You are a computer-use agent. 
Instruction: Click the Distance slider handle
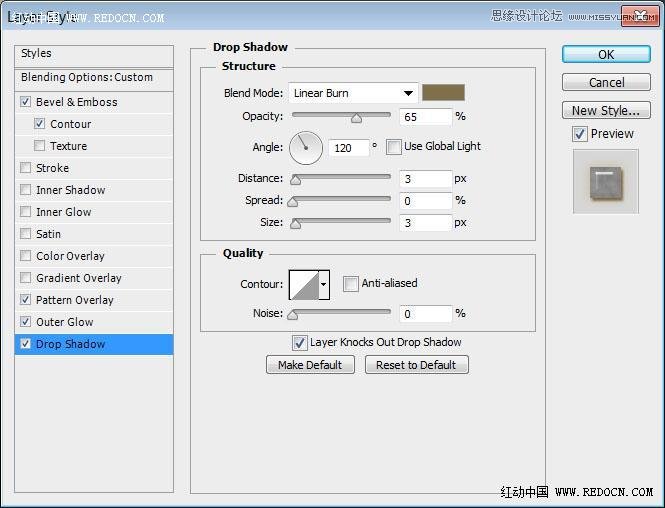coord(296,180)
